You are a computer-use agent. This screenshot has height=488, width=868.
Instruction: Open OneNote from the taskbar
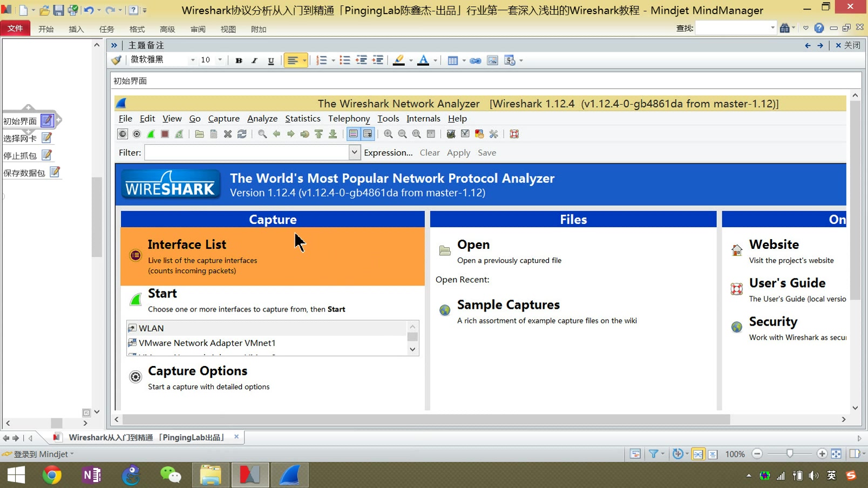(x=92, y=475)
